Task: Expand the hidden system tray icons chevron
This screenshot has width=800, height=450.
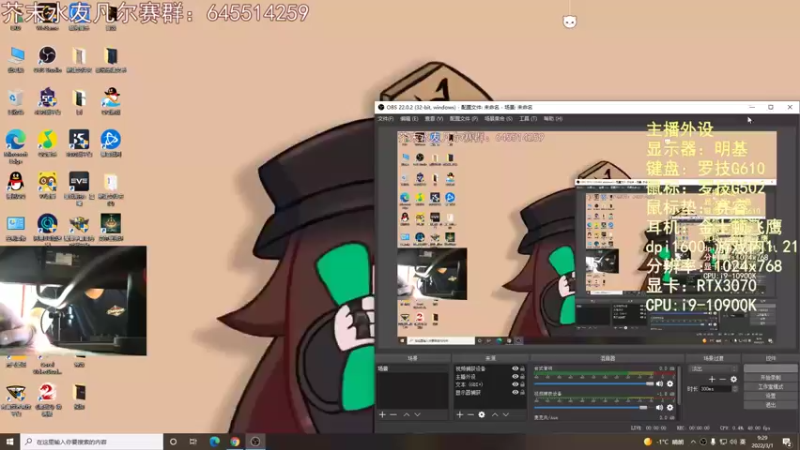Action: [693, 442]
